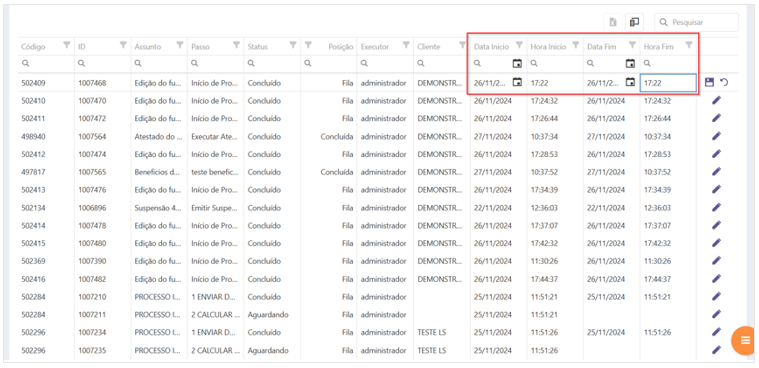Save the edited row with disk icon
759x368 pixels.
[x=709, y=83]
